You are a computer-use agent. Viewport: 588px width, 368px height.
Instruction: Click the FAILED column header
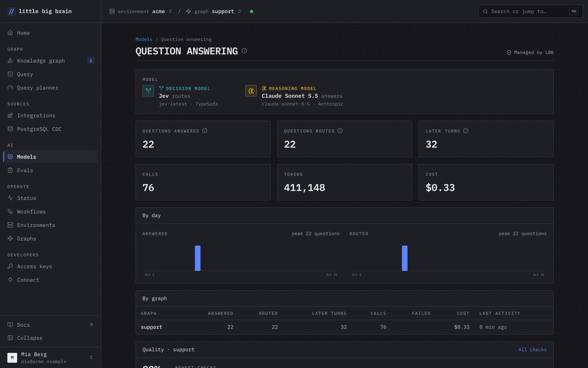click(421, 313)
